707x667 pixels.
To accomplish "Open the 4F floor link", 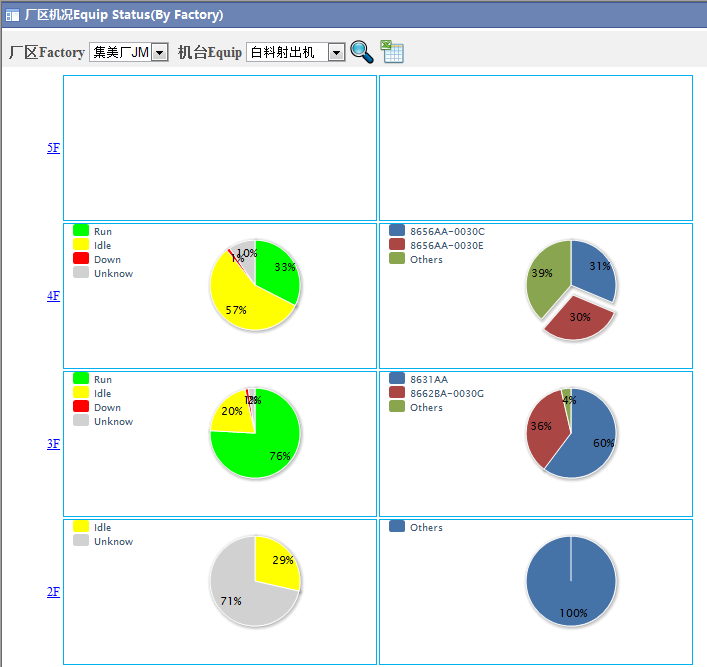I will 53,296.
